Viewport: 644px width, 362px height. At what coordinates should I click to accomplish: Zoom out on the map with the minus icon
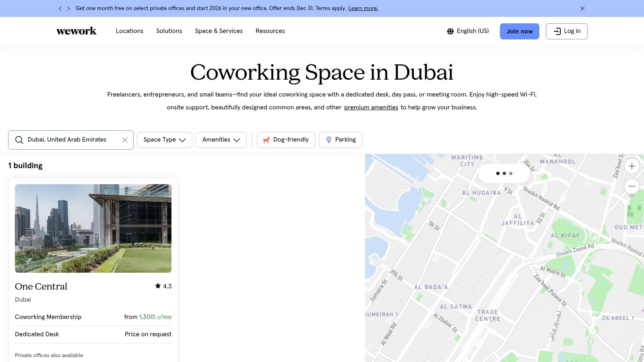[x=632, y=186]
